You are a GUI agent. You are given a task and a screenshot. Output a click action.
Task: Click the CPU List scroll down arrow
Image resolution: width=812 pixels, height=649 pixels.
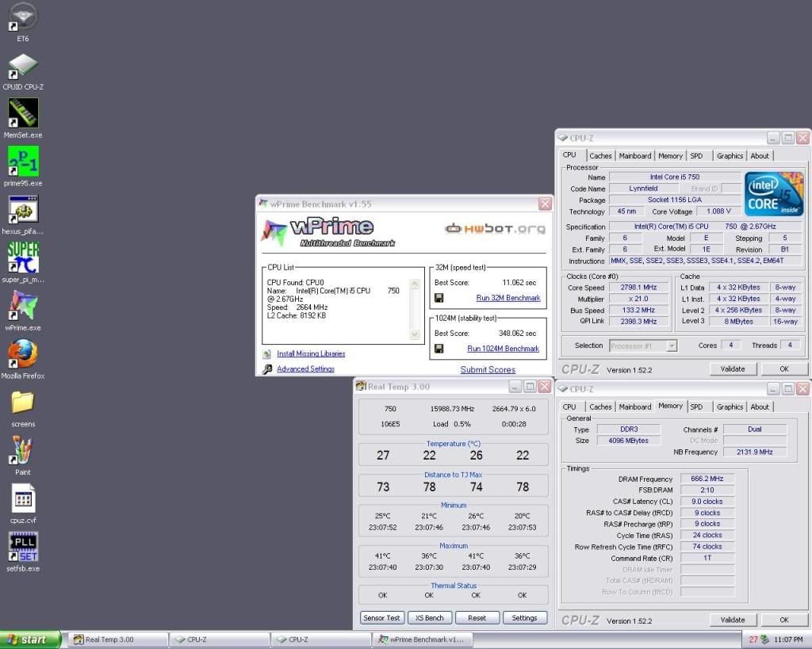(414, 334)
